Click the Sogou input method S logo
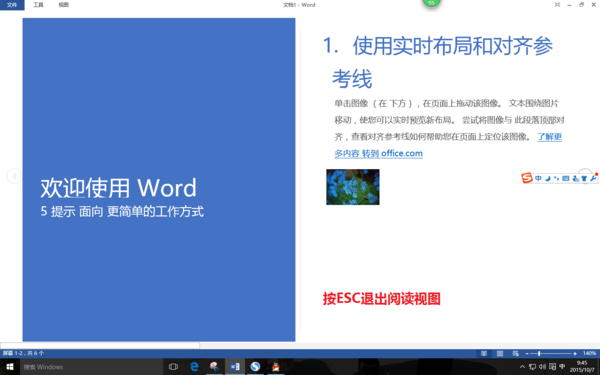Screen dimensions: 600x375 (527, 178)
